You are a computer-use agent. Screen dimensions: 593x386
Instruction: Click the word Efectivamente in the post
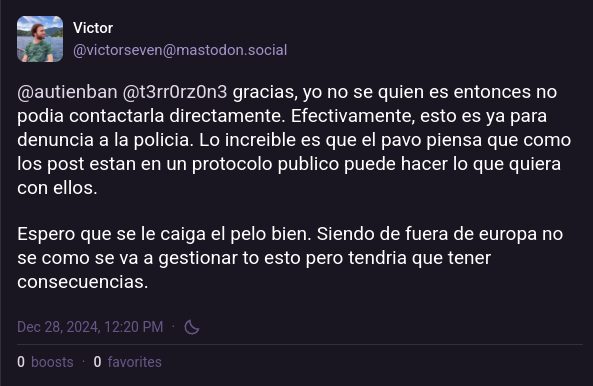tap(352, 116)
